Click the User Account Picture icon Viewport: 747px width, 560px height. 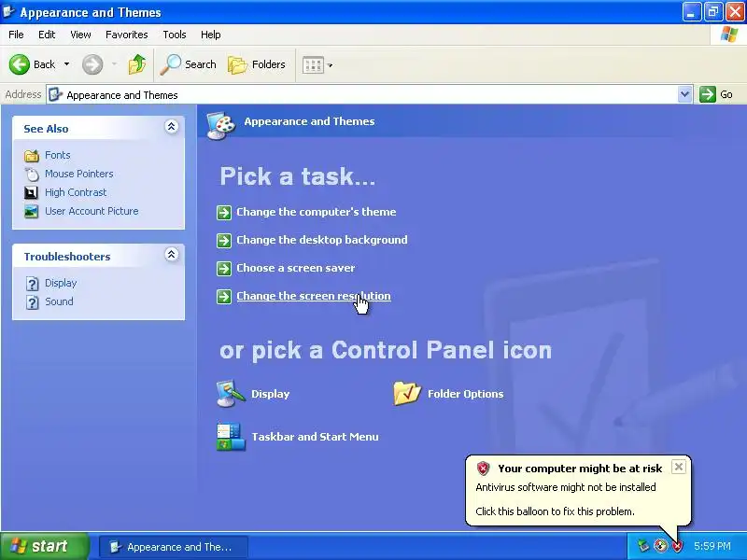(32, 212)
